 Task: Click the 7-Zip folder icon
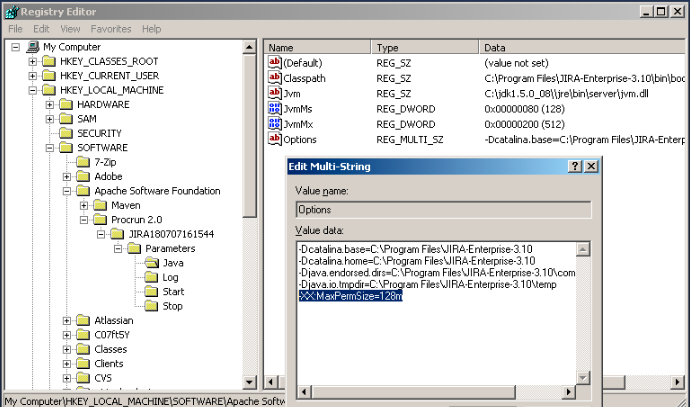tap(84, 162)
